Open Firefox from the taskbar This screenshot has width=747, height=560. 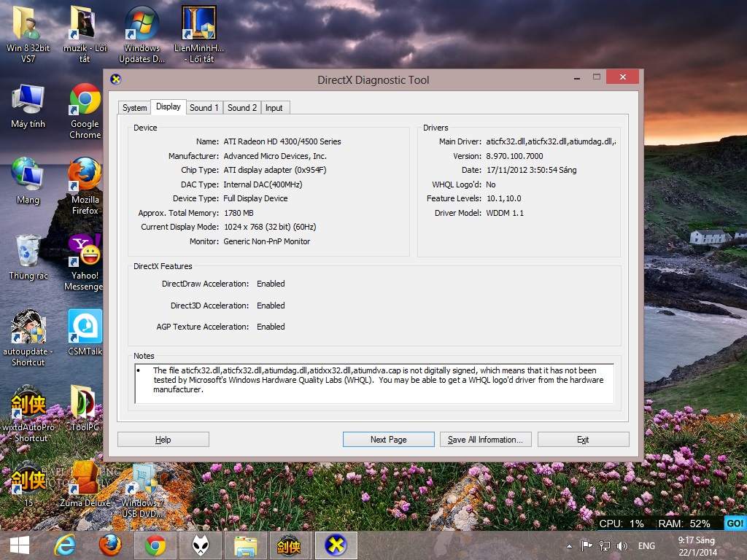[110, 545]
